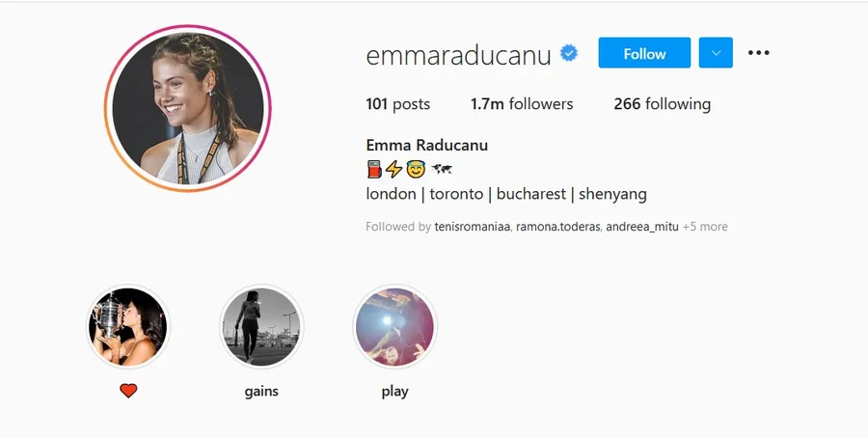This screenshot has width=868, height=438.
Task: Open tenisromaniaa follower profile
Action: (x=473, y=227)
